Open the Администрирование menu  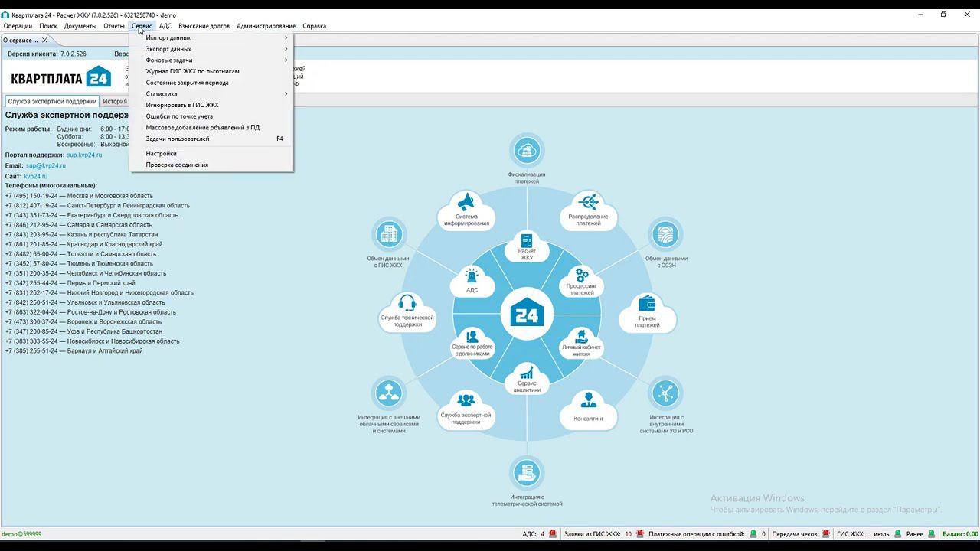pos(266,26)
